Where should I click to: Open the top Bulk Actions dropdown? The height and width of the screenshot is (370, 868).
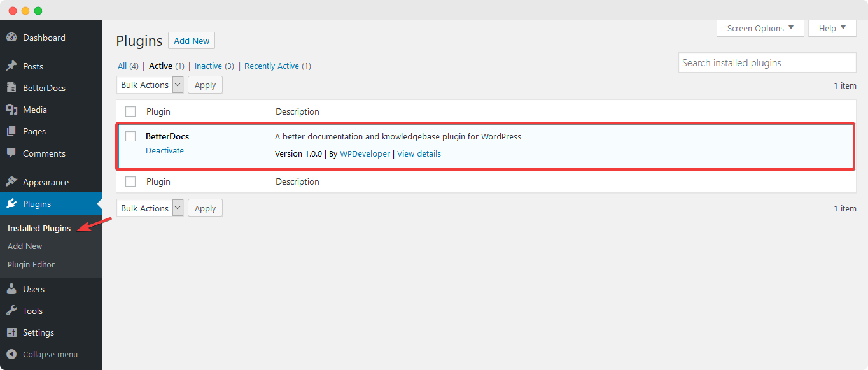[x=150, y=85]
